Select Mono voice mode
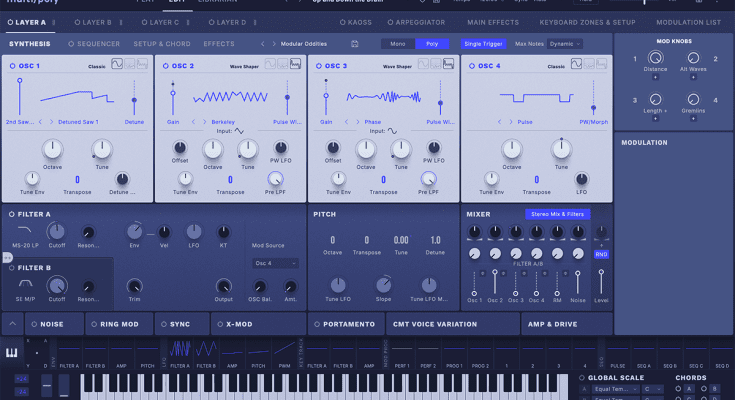735x400 pixels. point(397,44)
